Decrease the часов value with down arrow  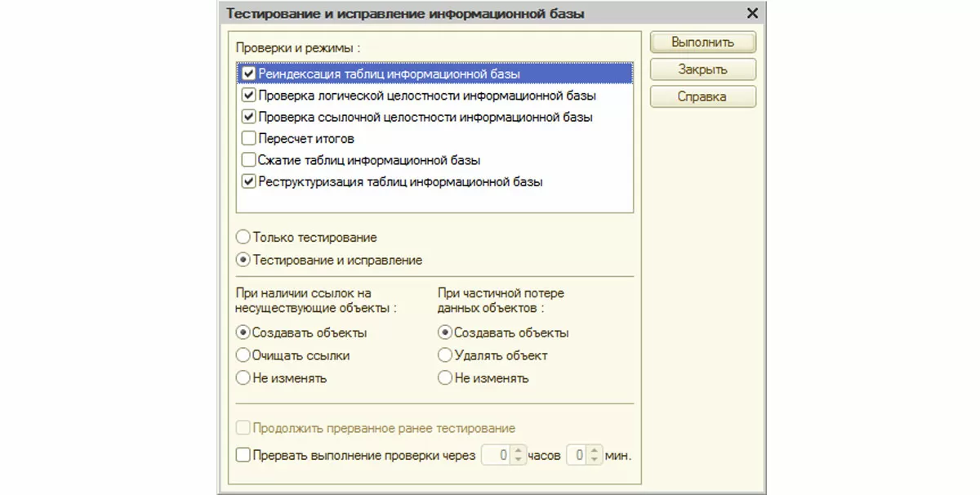[x=517, y=460]
